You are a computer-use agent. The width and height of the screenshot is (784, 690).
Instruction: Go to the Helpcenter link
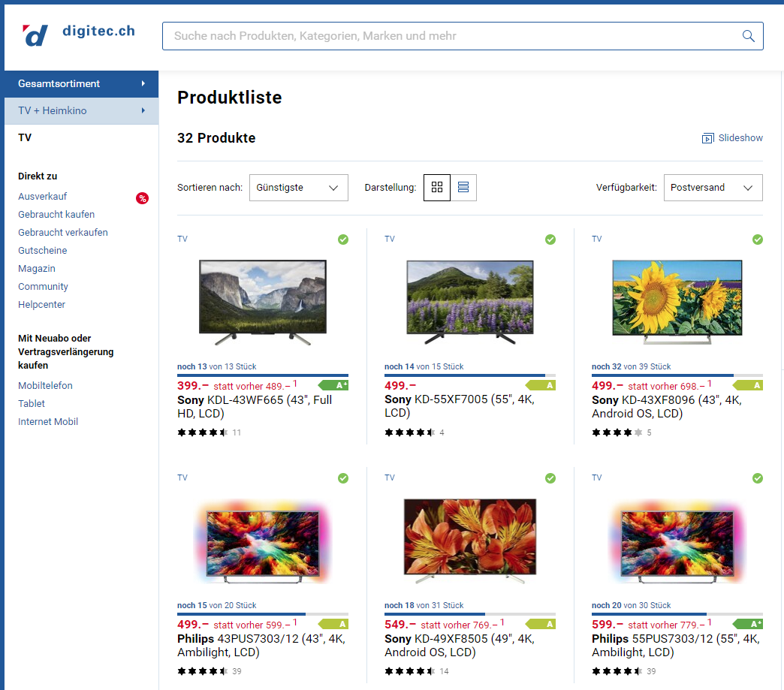[x=41, y=305]
